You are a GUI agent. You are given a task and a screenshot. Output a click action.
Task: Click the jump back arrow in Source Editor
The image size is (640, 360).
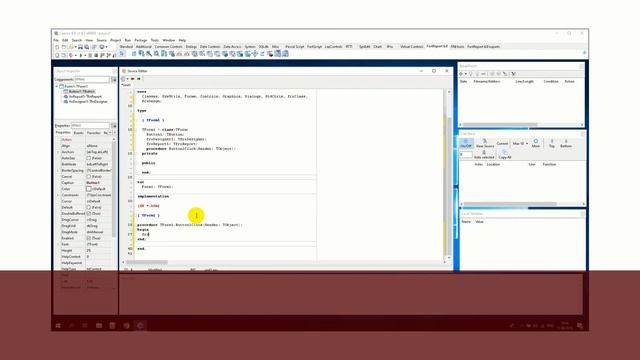[x=133, y=79]
